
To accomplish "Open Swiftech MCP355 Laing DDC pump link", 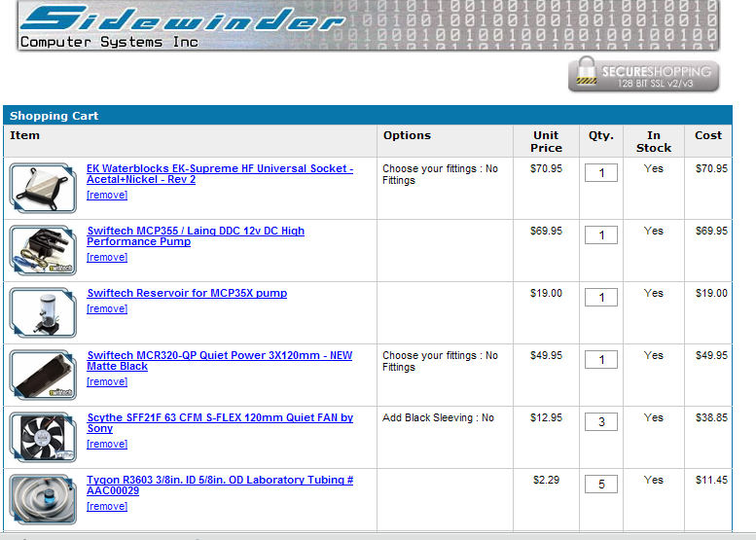I will point(196,236).
